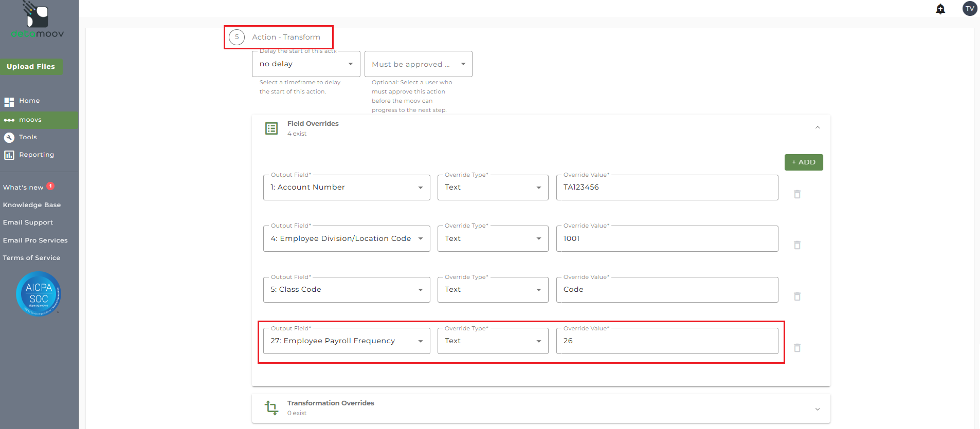Open Reporting from the sidebar
The width and height of the screenshot is (980, 429).
tap(36, 155)
